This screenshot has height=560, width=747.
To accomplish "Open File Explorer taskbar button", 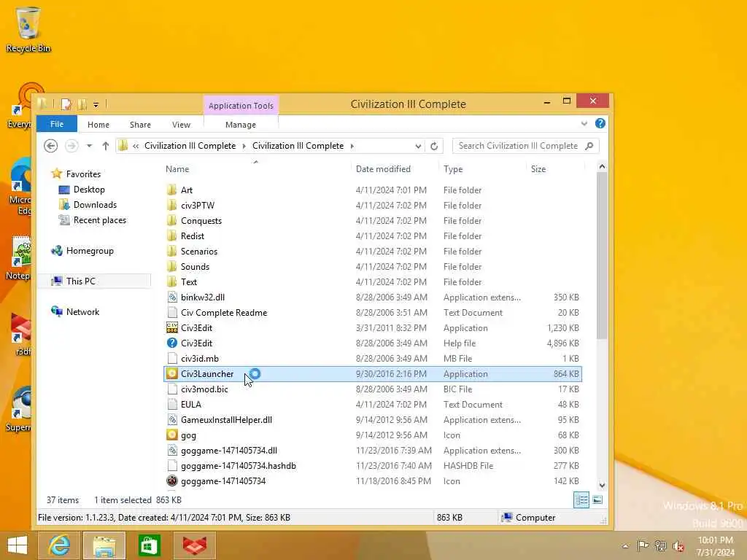I will (104, 545).
